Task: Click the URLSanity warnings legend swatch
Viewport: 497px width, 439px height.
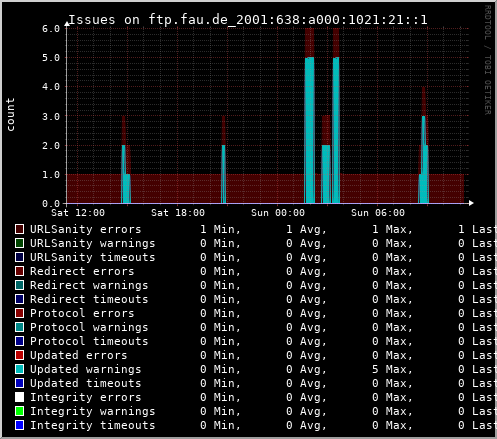Action: pos(19,243)
